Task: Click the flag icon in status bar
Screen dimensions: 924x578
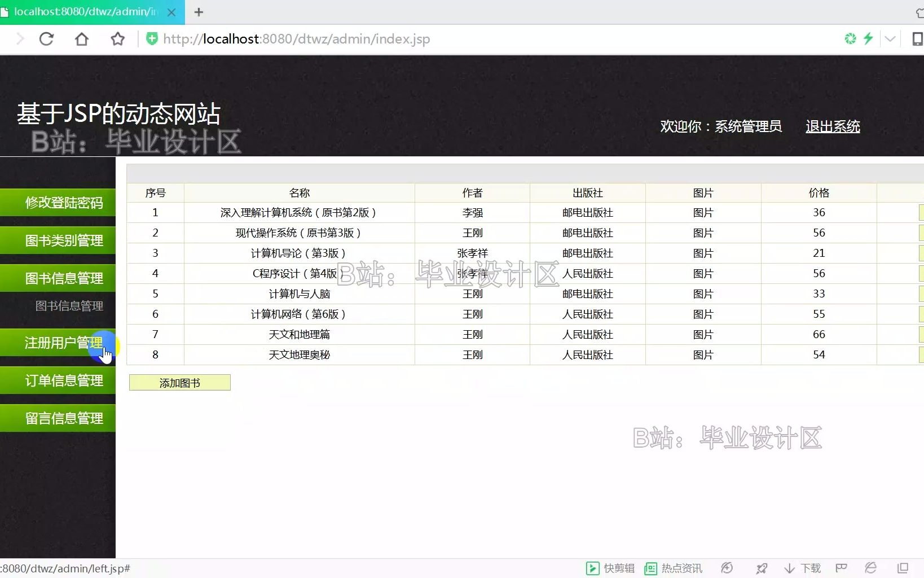Action: click(x=842, y=568)
